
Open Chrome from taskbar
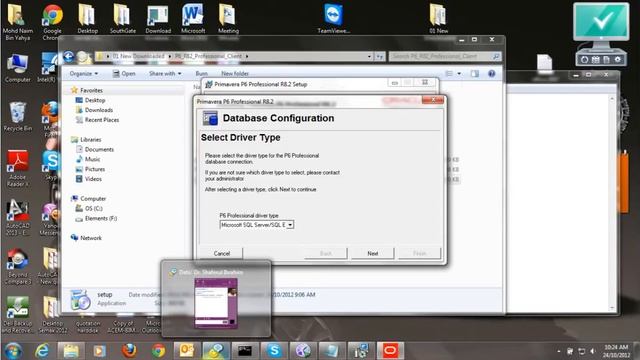pos(158,351)
